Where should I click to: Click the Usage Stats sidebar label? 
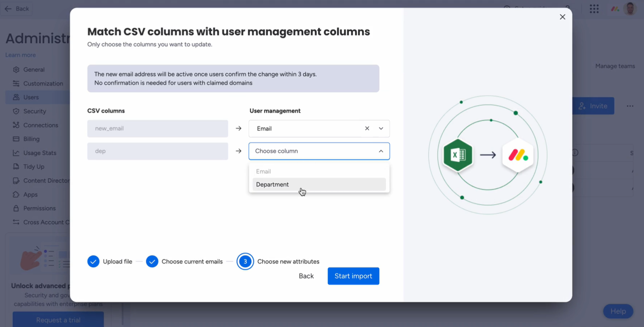pyautogui.click(x=40, y=153)
